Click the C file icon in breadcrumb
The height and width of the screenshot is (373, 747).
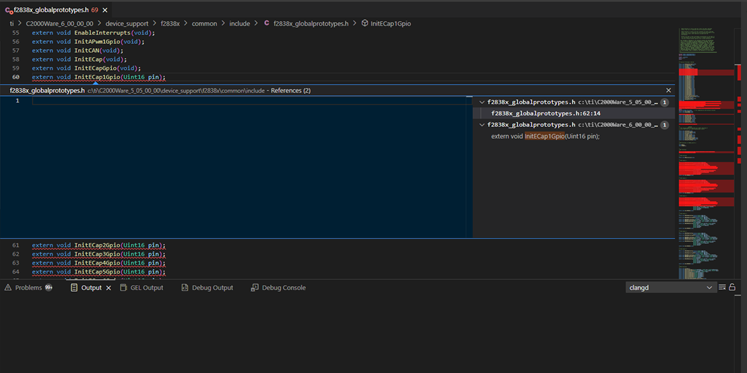click(x=266, y=23)
